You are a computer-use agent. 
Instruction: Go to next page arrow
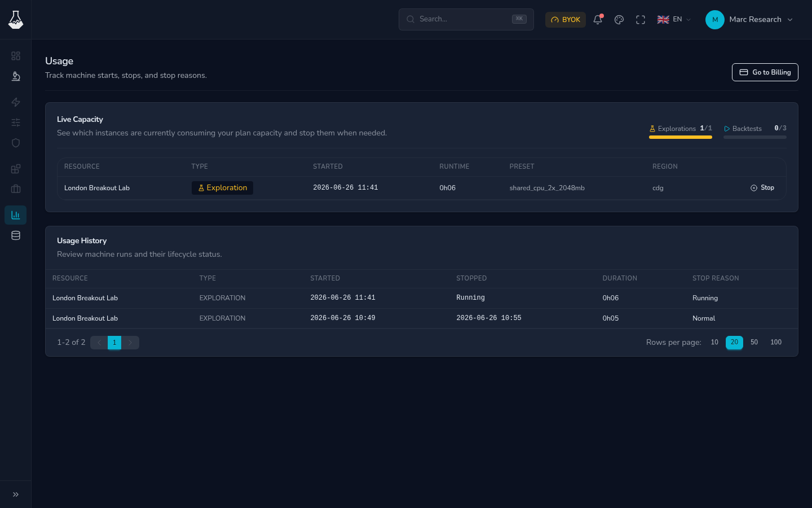point(130,343)
